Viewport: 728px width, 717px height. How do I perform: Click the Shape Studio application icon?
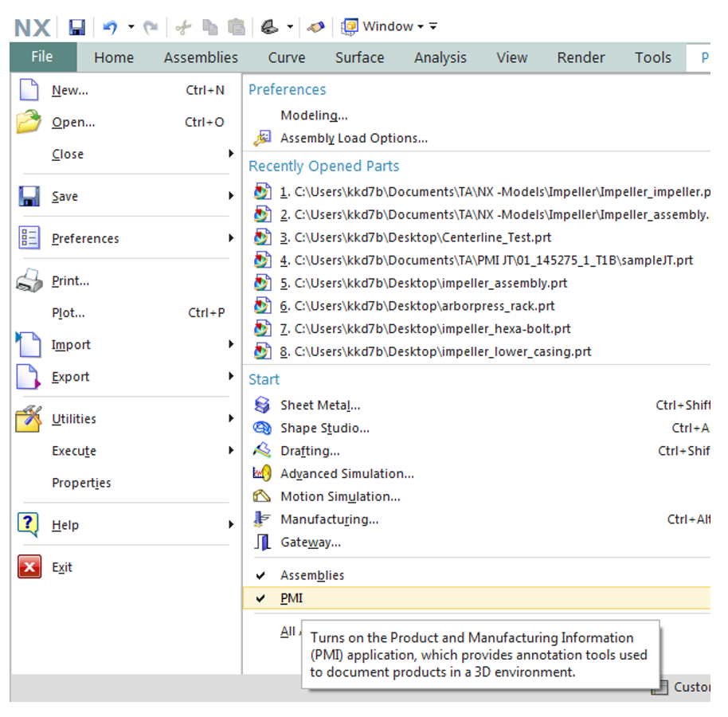coord(262,428)
